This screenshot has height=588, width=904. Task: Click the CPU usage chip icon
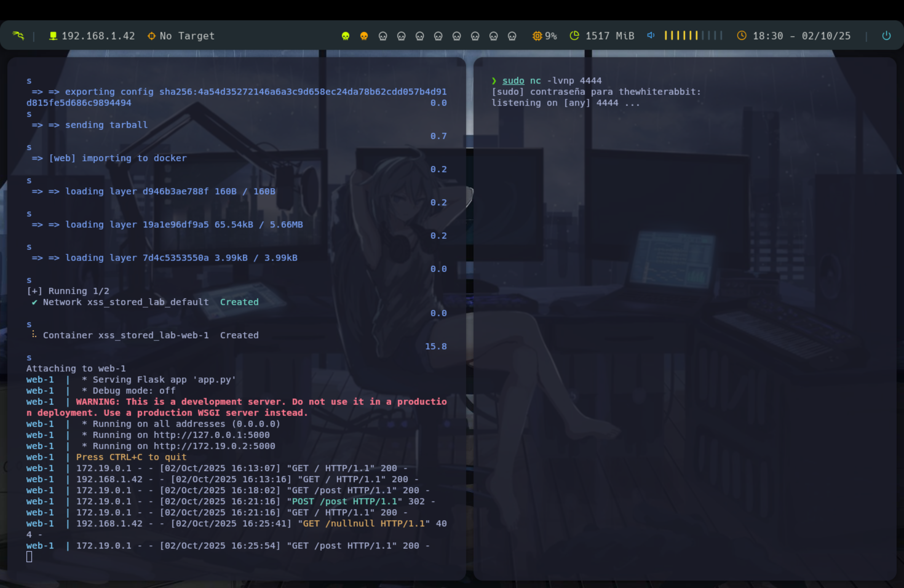[537, 36]
